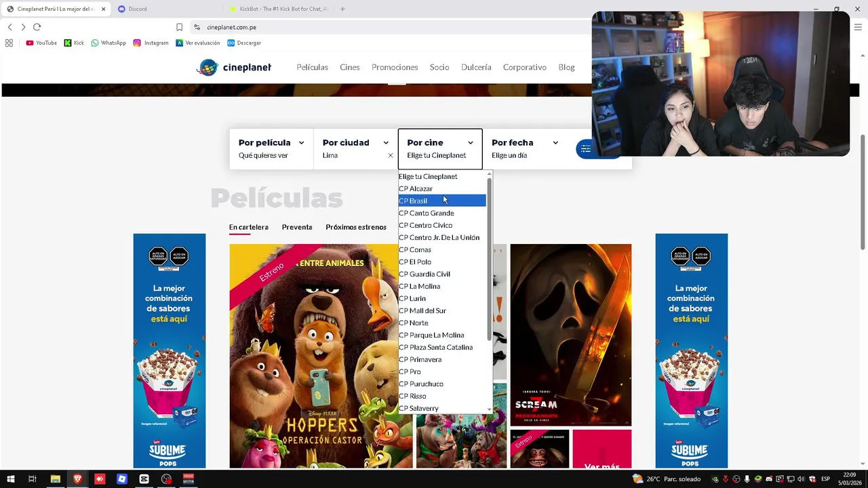
Task: Reload the page with the refresh icon
Action: 37,27
